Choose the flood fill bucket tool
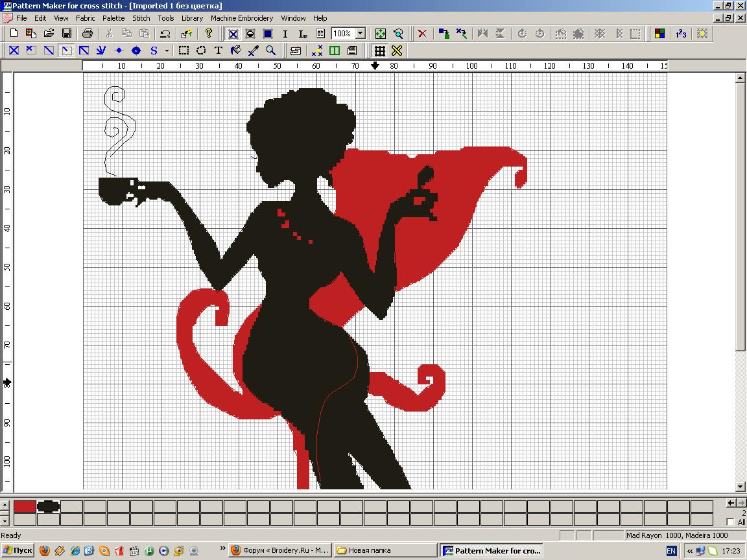This screenshot has width=747, height=560. [x=236, y=51]
